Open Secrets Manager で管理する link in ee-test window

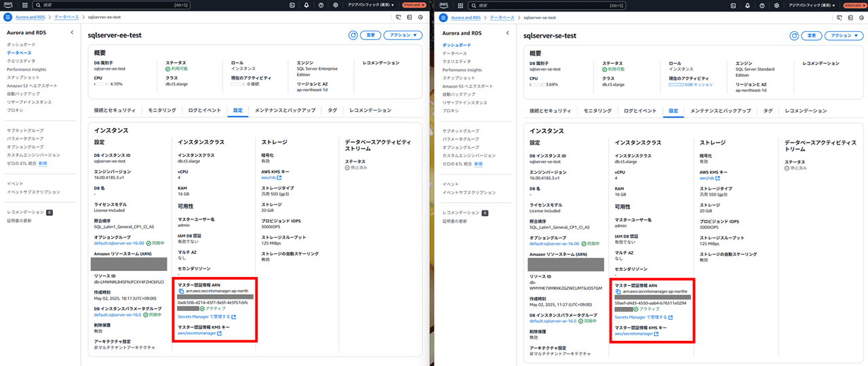tap(207, 316)
